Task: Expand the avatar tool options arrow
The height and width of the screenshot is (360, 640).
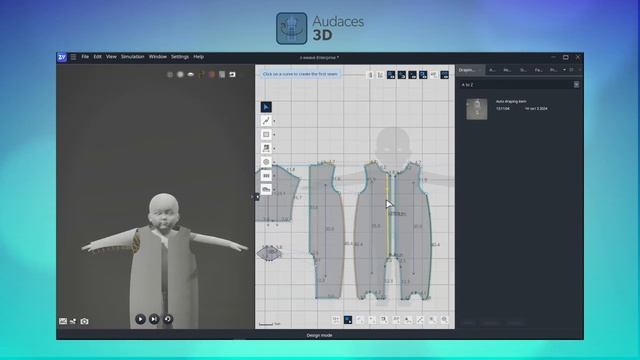Action: tap(274, 149)
